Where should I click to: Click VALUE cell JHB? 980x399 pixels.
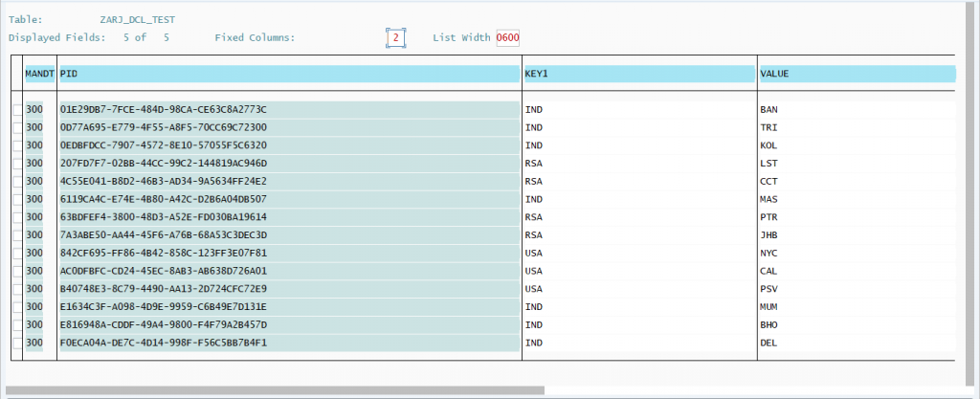[857, 235]
